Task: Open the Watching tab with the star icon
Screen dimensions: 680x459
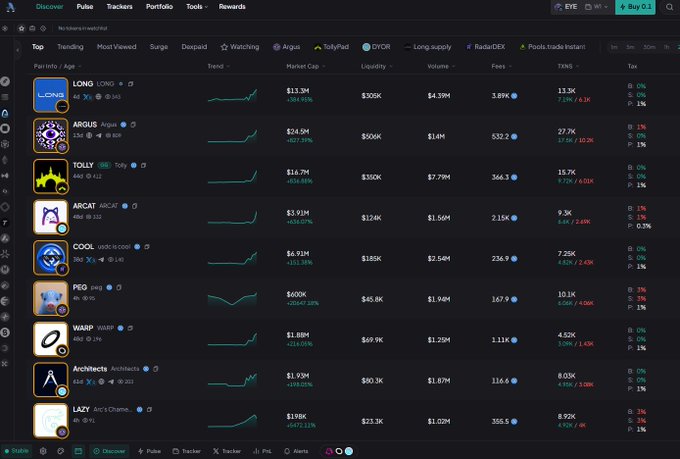Action: click(240, 47)
